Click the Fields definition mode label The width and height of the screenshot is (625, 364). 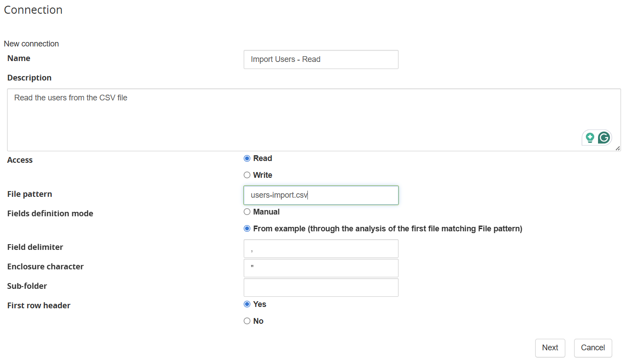click(x=50, y=214)
